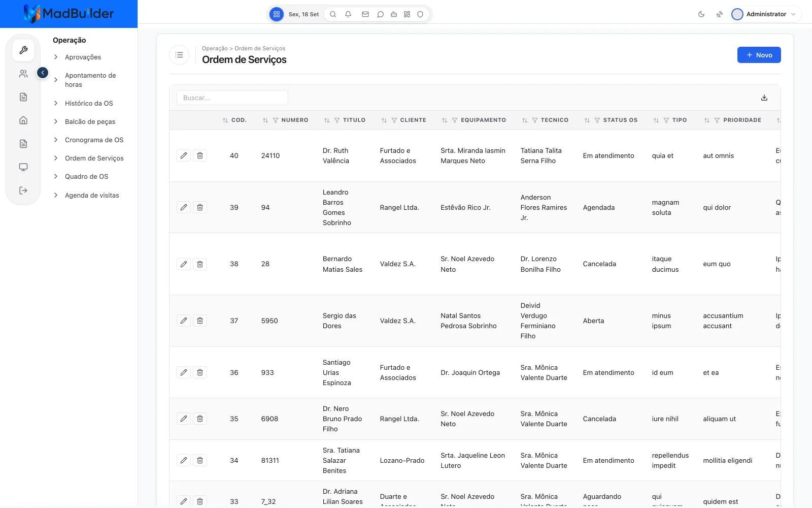Edit the row with code 40
Viewport: 812px width, 508px height.
(184, 155)
